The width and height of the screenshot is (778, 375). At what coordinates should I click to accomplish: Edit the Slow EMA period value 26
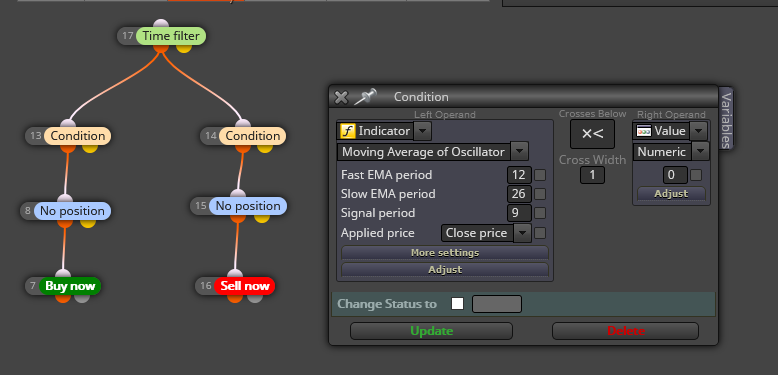coord(519,194)
